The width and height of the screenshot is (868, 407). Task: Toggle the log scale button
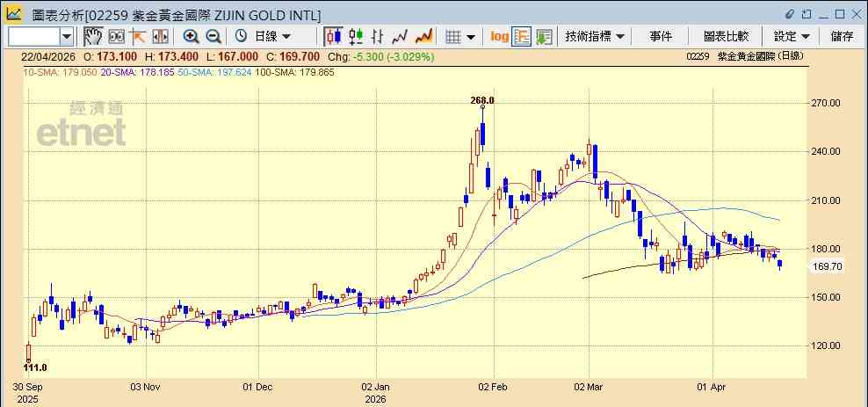500,37
